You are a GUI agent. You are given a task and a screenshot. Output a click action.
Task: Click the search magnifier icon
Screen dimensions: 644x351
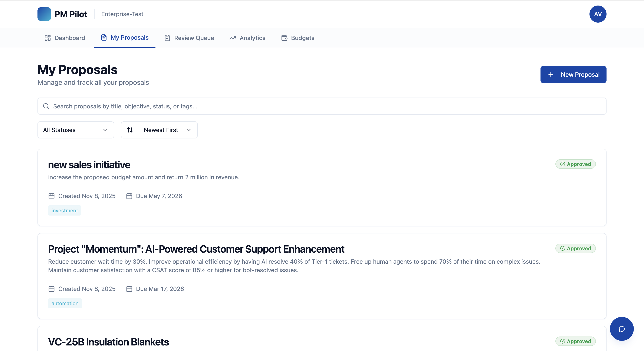tap(46, 106)
